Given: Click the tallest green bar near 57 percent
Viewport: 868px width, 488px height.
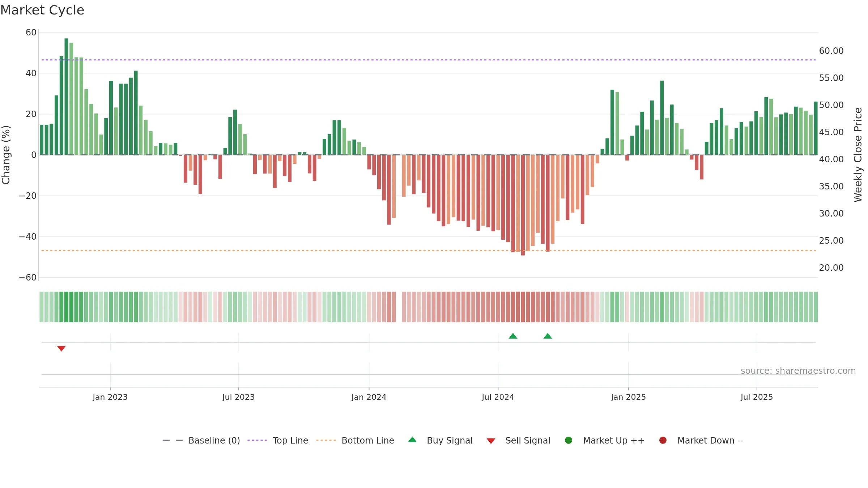Looking at the screenshot, I should [x=66, y=97].
